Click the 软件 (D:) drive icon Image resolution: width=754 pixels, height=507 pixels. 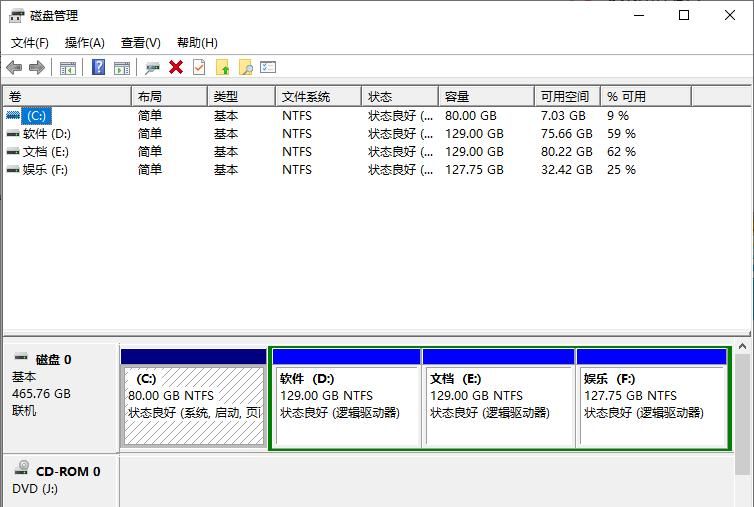(x=13, y=134)
